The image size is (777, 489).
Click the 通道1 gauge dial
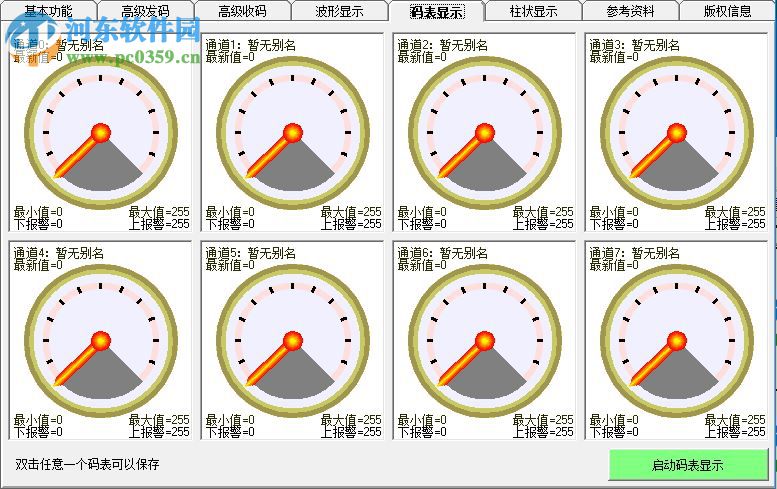[x=293, y=133]
